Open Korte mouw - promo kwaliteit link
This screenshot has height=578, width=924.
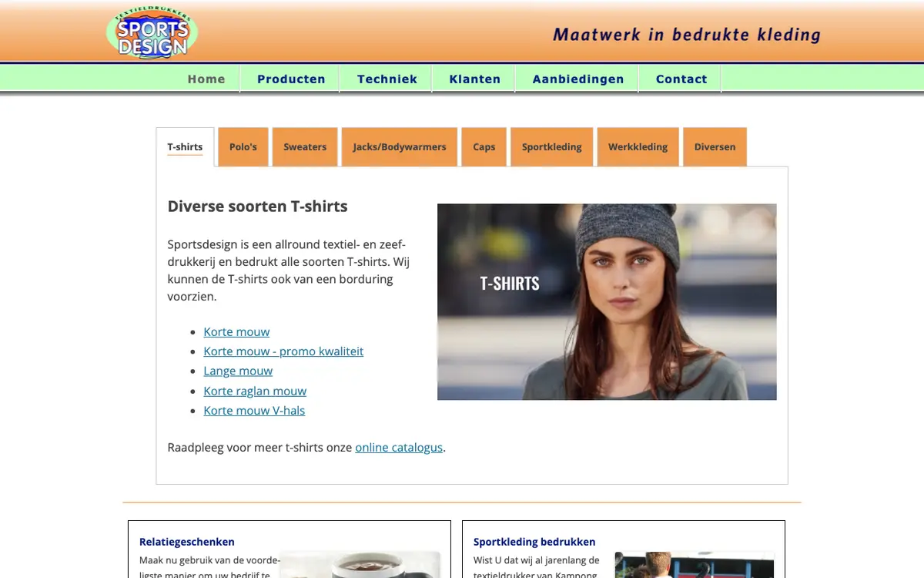tap(283, 351)
